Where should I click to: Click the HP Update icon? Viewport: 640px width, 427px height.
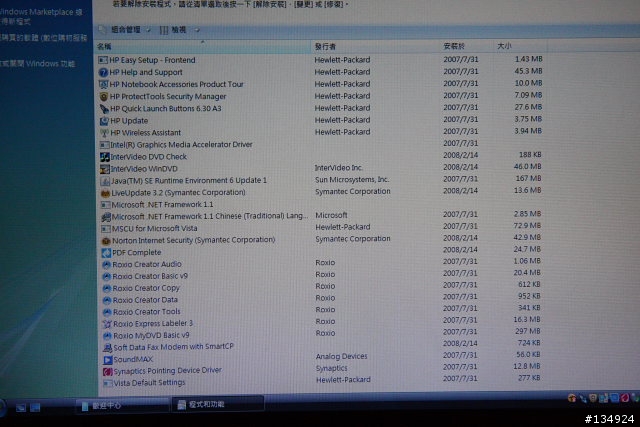click(104, 121)
